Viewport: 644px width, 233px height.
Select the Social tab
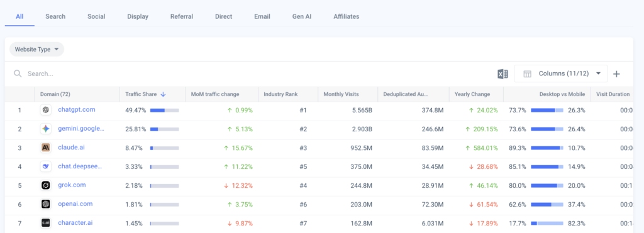[96, 16]
